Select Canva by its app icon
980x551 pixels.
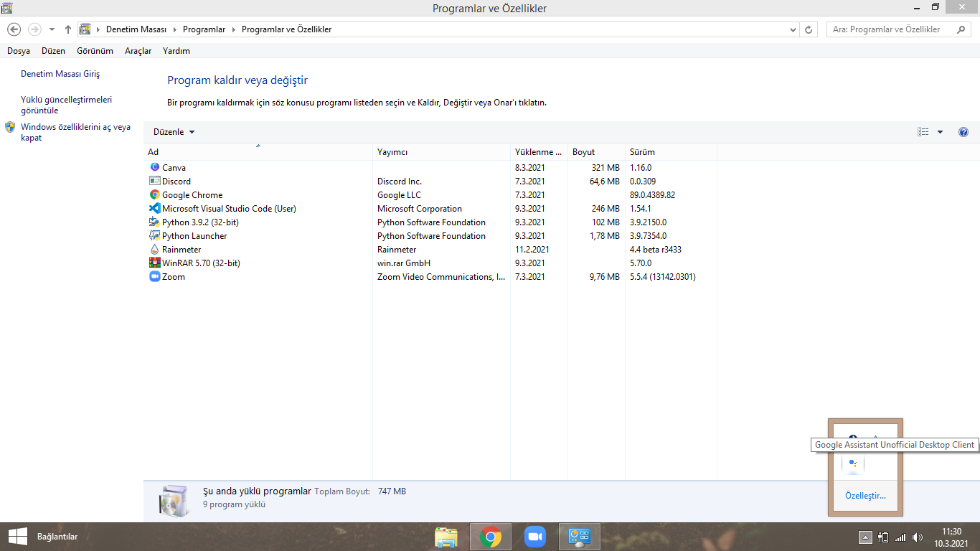click(x=154, y=167)
